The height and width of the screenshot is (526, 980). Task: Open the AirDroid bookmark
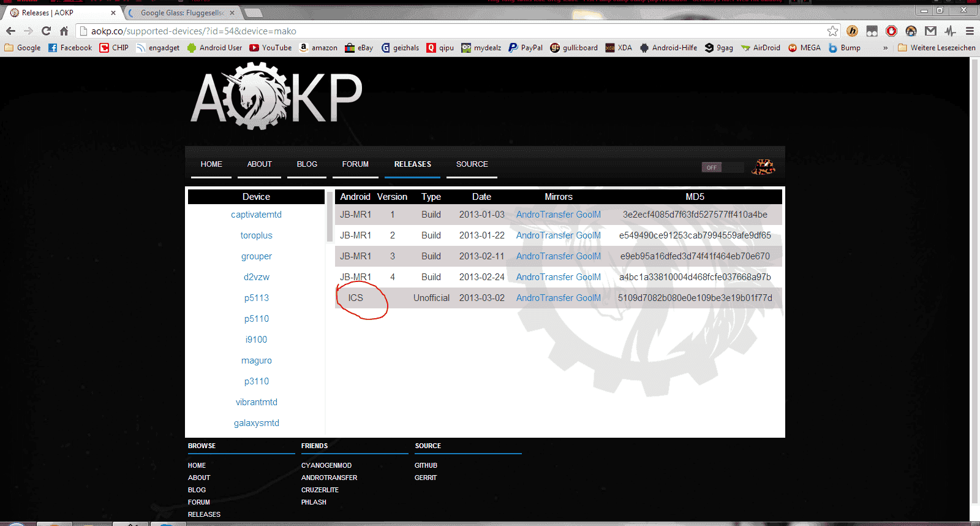tap(761, 48)
